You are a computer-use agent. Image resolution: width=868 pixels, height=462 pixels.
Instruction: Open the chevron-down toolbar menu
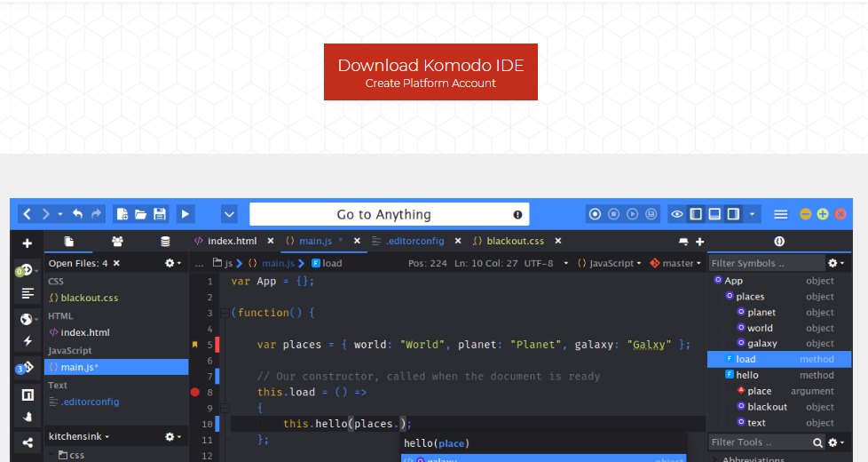[229, 214]
